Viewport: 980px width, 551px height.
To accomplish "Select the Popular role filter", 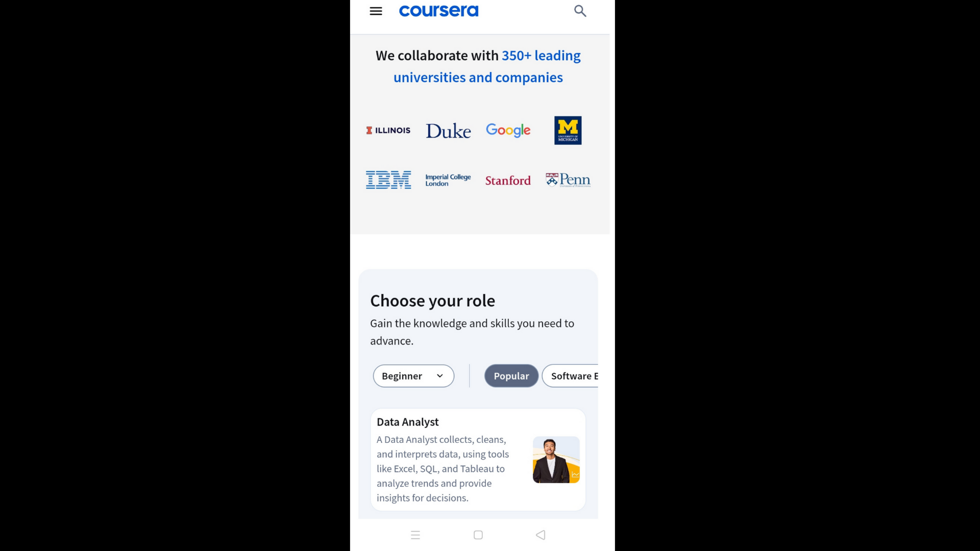I will pos(511,376).
